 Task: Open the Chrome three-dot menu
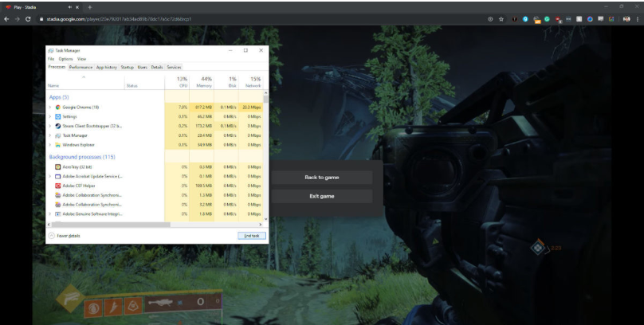point(636,18)
